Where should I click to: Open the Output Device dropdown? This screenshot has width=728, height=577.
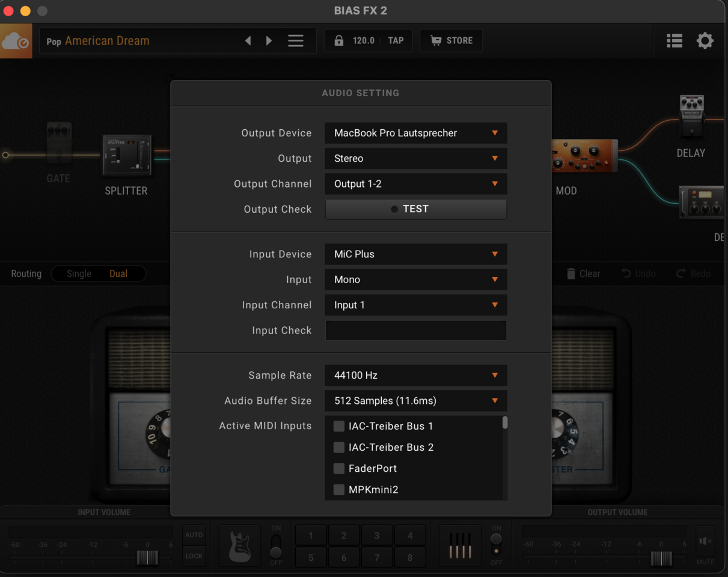416,133
